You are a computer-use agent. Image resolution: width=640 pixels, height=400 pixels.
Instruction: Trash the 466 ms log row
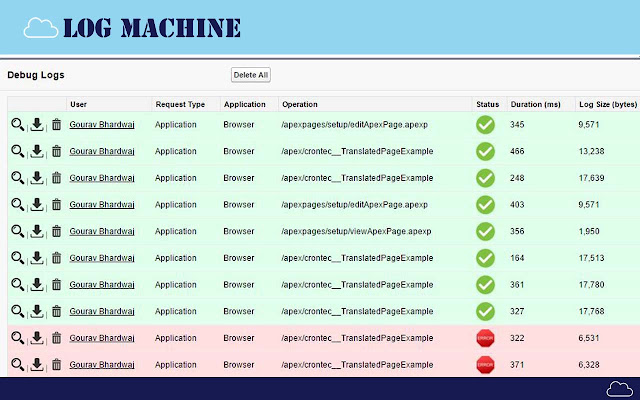pyautogui.click(x=56, y=151)
